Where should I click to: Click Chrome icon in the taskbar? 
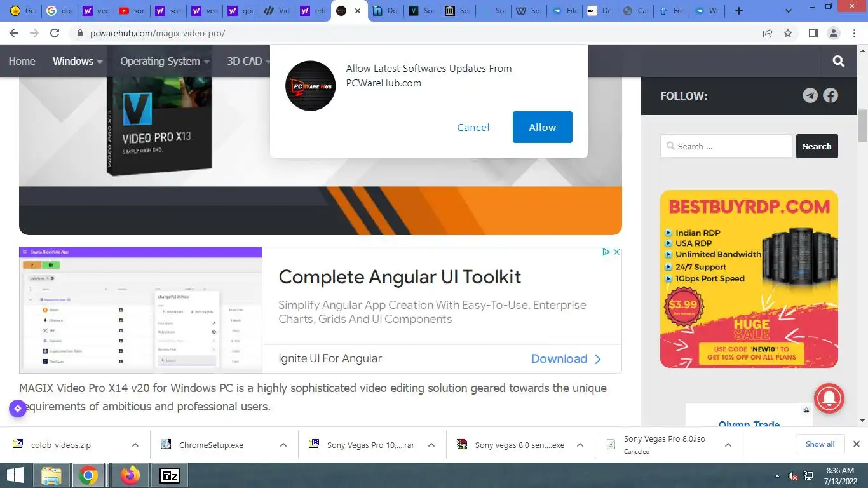point(88,475)
